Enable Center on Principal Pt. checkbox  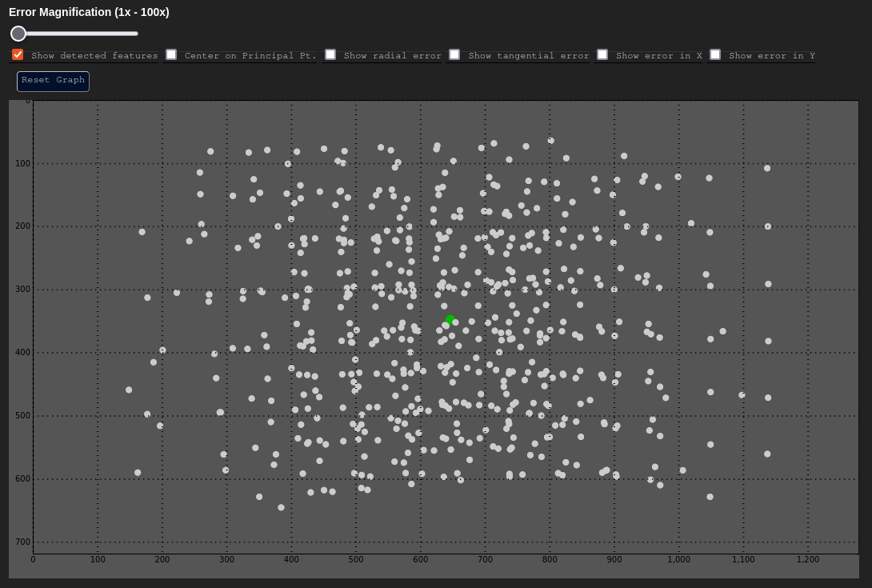pyautogui.click(x=171, y=54)
